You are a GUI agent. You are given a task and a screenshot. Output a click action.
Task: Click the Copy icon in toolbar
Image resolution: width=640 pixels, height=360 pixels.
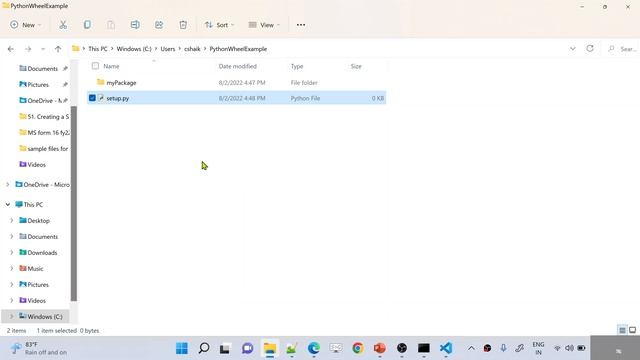pos(87,25)
